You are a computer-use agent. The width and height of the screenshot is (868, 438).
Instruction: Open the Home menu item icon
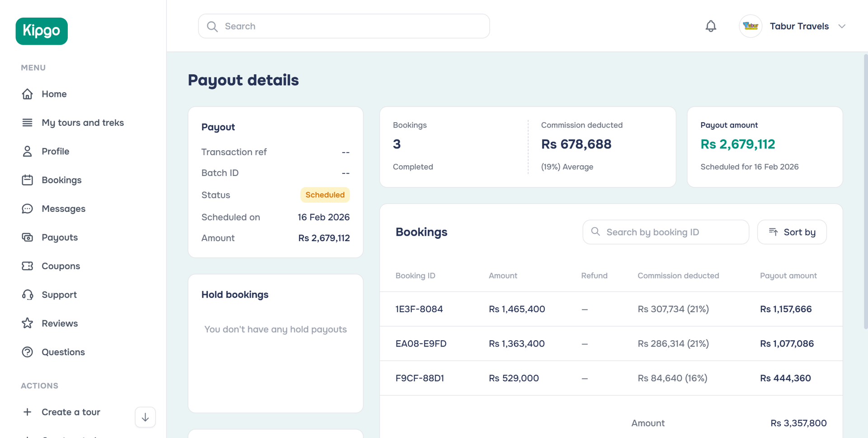(28, 94)
